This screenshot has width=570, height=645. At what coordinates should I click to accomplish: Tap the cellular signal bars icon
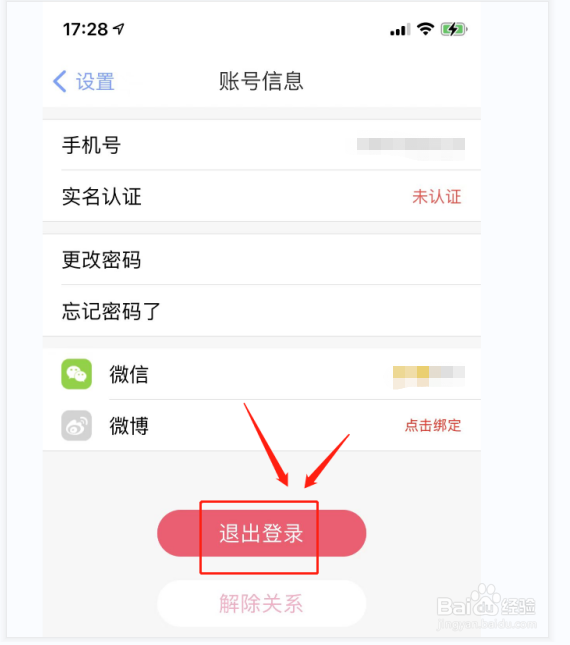coord(400,30)
